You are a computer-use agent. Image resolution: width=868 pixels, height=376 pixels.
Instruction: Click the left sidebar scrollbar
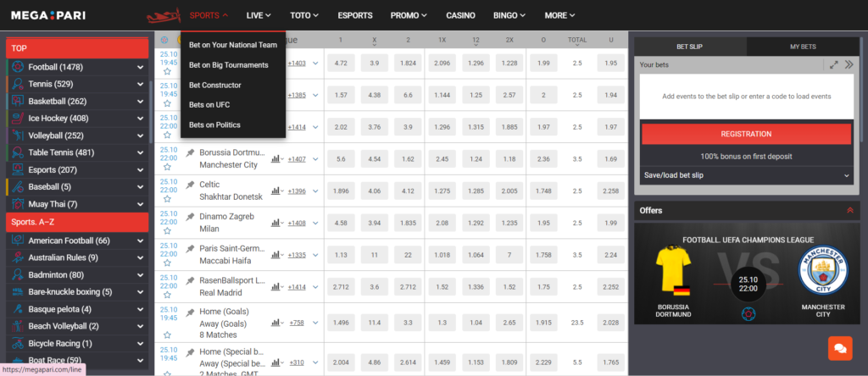point(151,113)
